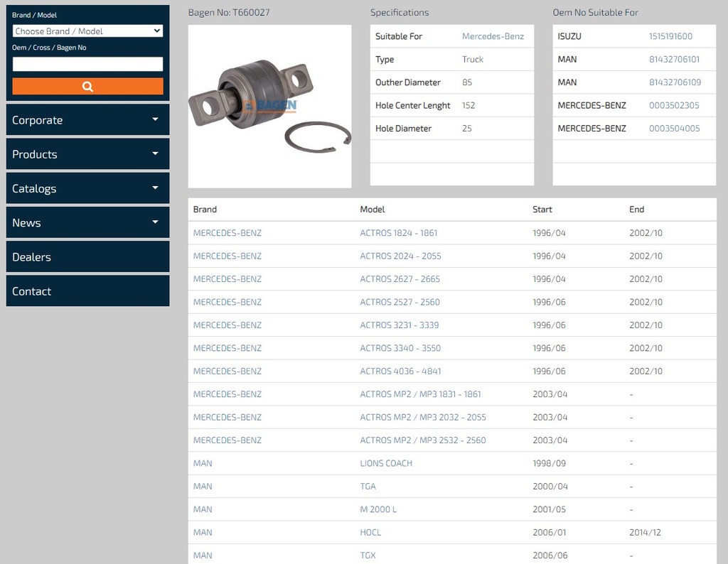Click start date 1998/09 in LIONS COACH row
Screen dimensions: 728x564
pos(549,463)
